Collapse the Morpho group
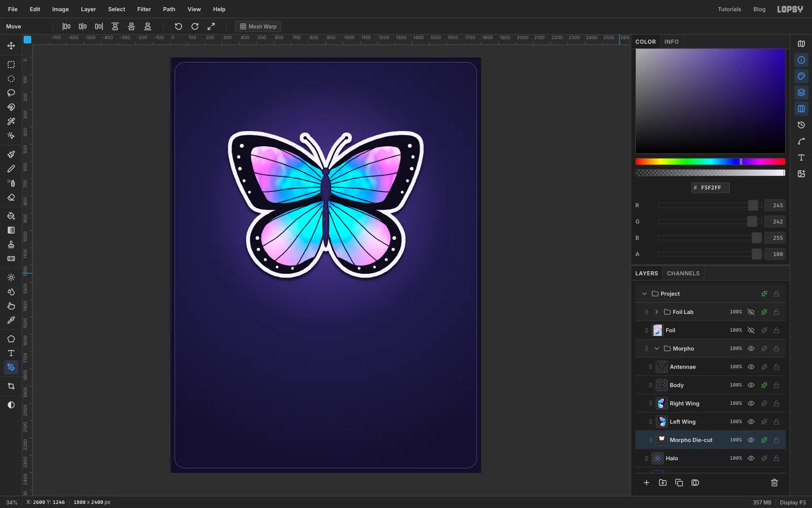 [x=657, y=348]
